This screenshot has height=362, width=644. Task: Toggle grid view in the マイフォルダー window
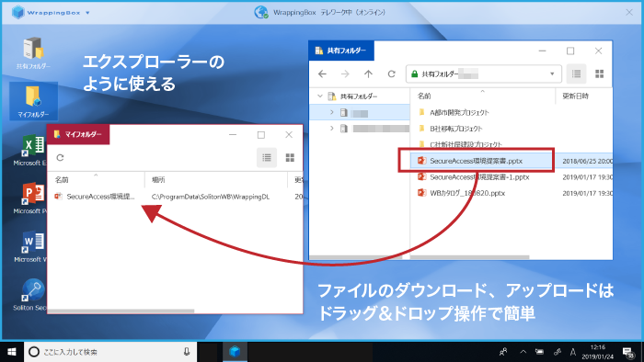click(x=290, y=158)
